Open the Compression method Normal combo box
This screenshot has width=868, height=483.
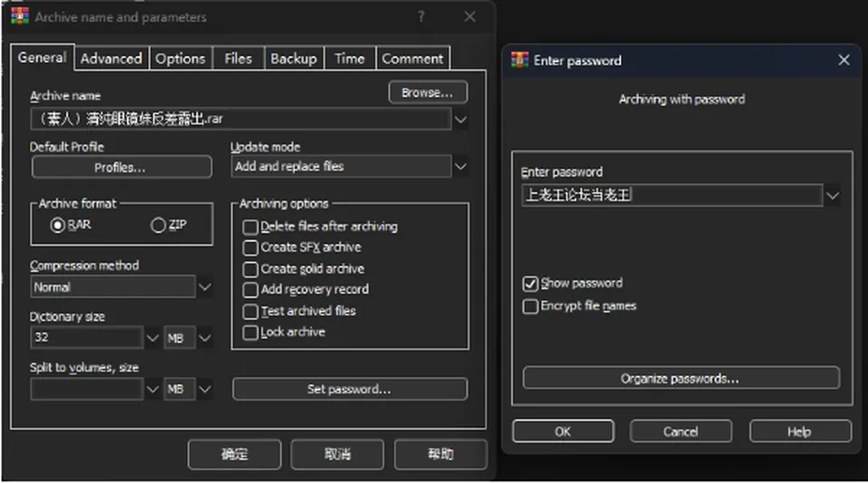pyautogui.click(x=113, y=287)
